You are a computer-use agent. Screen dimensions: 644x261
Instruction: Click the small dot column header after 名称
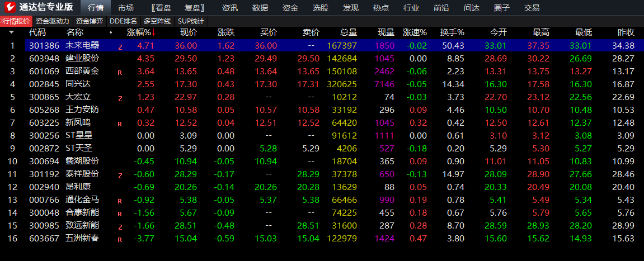click(x=111, y=32)
